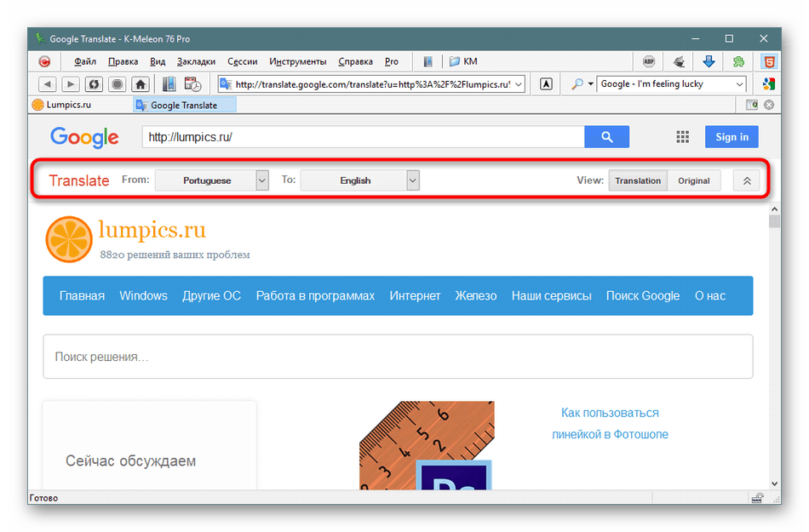Expand the address bar URL history dropdown
This screenshot has width=809, height=532.
click(x=519, y=84)
